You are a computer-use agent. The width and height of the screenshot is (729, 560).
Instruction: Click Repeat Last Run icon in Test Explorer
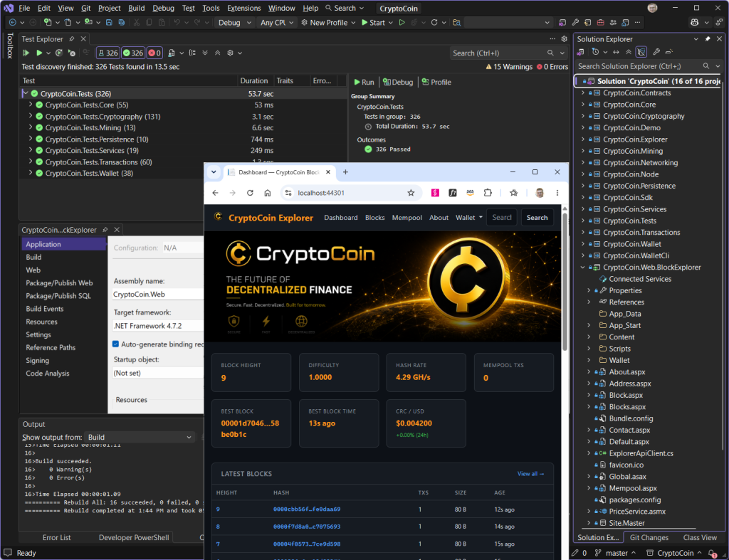pyautogui.click(x=59, y=53)
